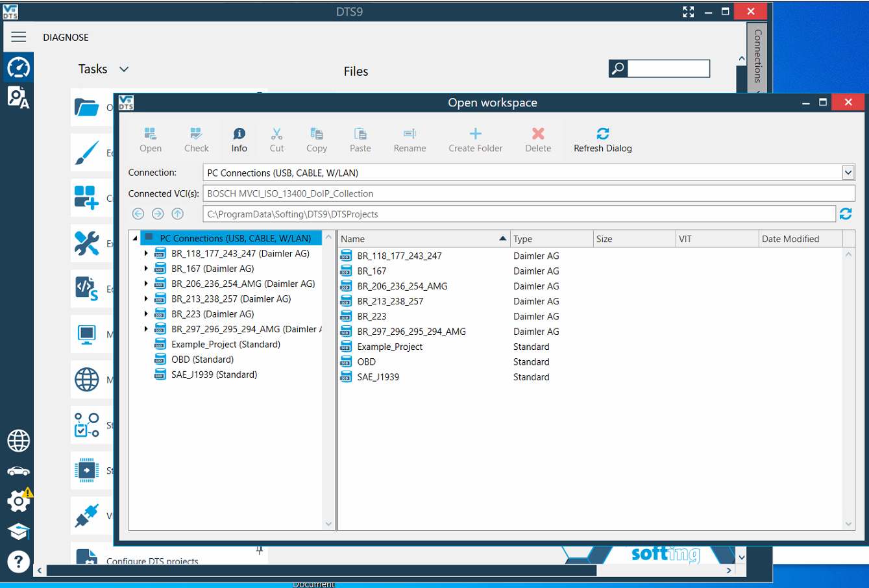
Task: Collapse the PC Connections root tree node
Action: tap(136, 238)
